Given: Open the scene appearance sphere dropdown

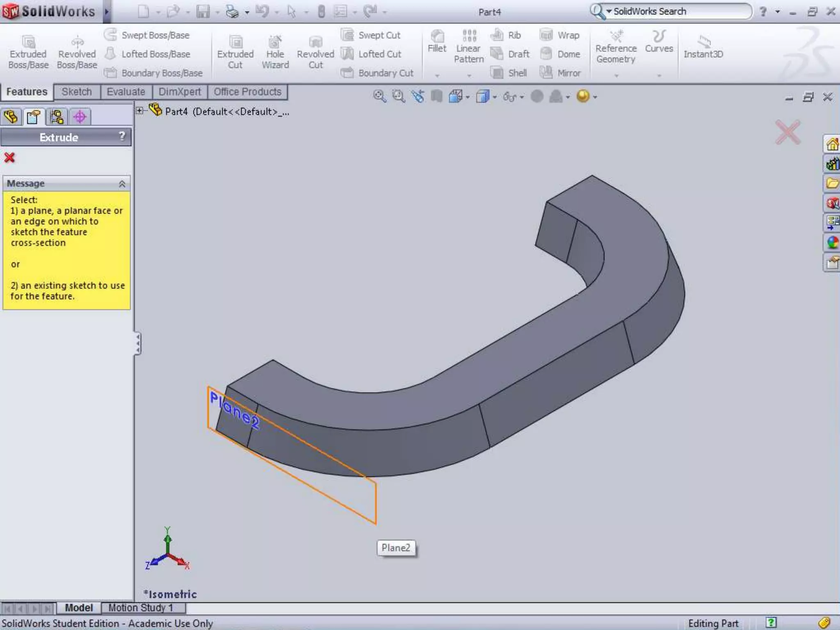Looking at the screenshot, I should [595, 97].
